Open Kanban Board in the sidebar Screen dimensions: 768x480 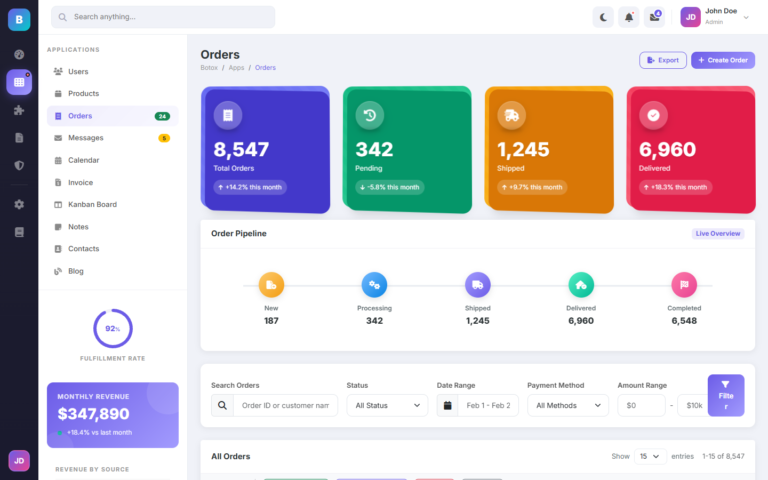[92, 204]
